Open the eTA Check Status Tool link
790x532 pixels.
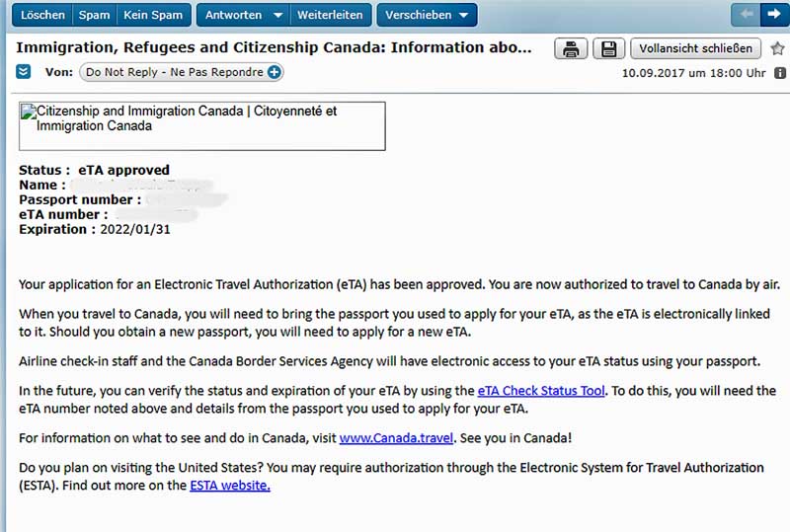point(541,391)
